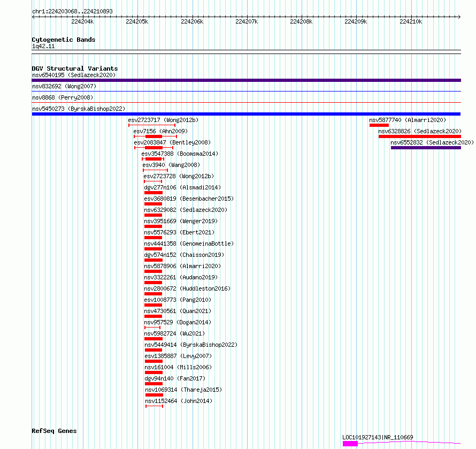The image size is (476, 449).
Task: Click the red bar under nsv6328826
Action: point(420,136)
